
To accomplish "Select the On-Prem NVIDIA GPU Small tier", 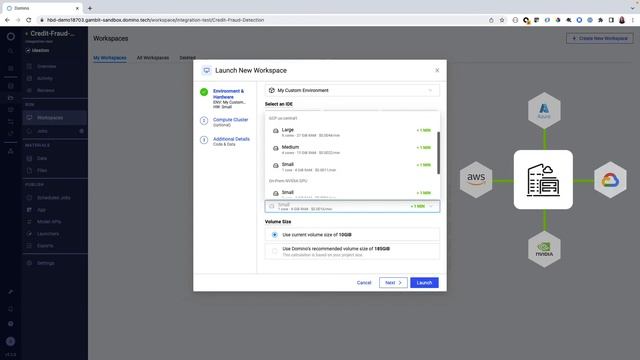I will (352, 193).
